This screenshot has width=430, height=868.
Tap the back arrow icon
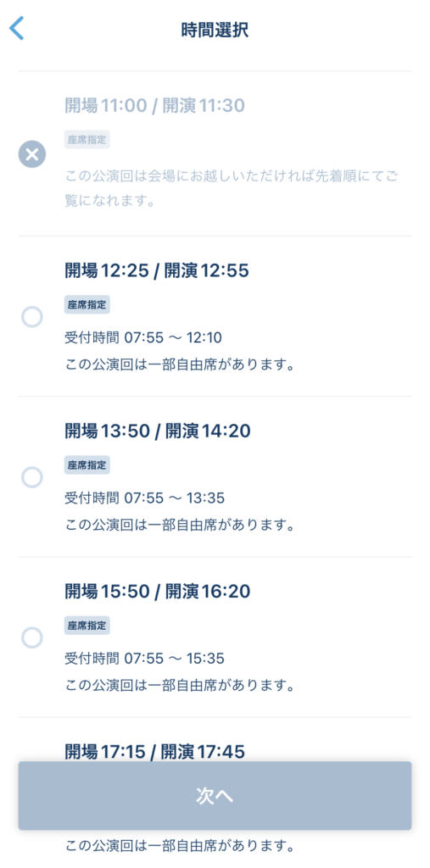click(x=17, y=29)
